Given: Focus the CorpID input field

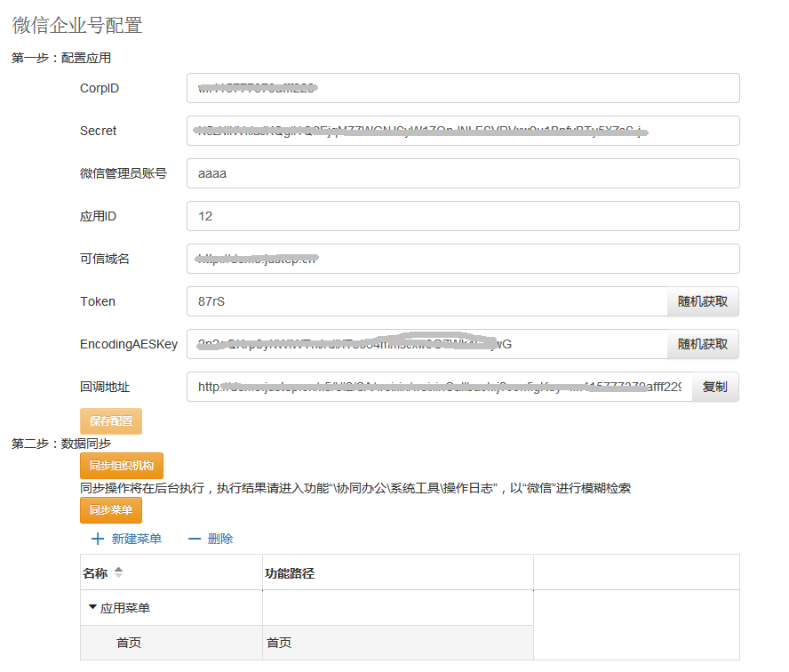Looking at the screenshot, I should pos(463,88).
